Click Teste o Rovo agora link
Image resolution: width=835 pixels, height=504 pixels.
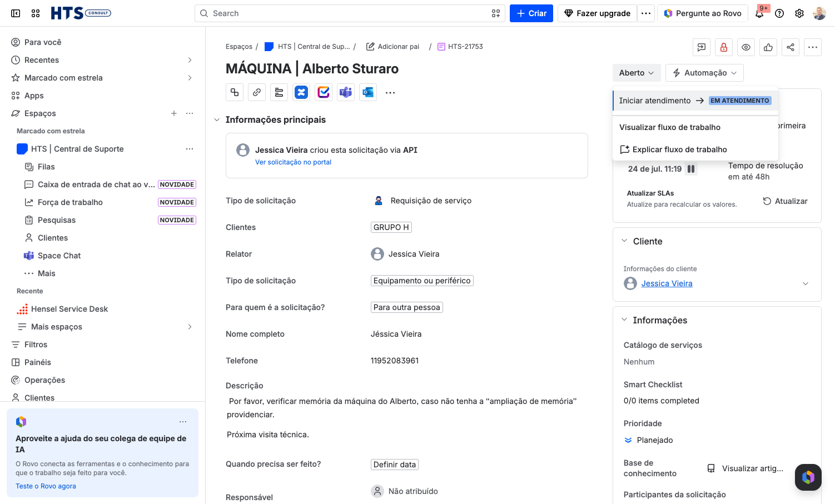pyautogui.click(x=46, y=486)
